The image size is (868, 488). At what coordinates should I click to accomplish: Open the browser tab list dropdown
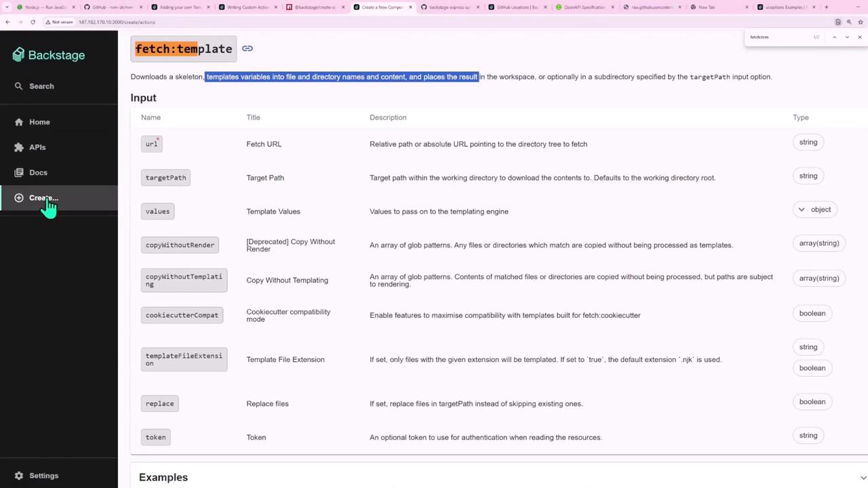tap(7, 7)
